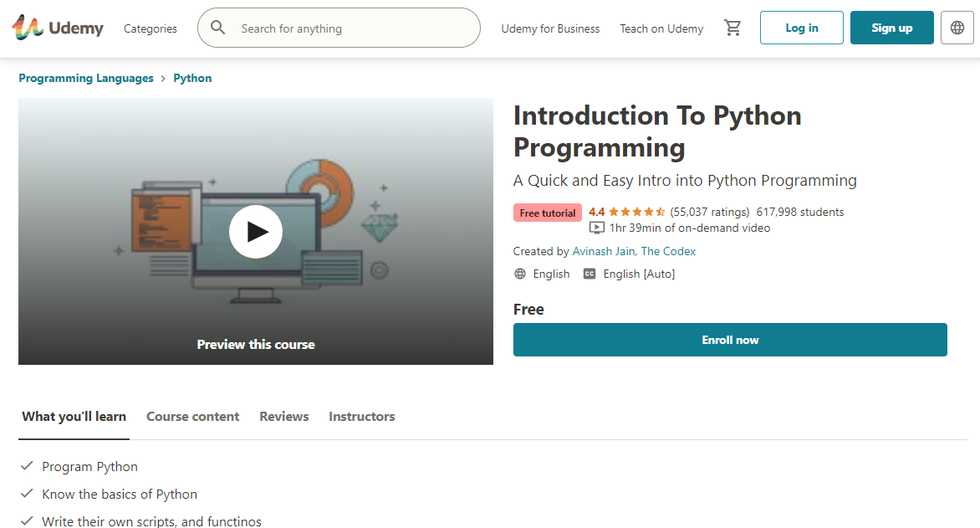The width and height of the screenshot is (980, 528).
Task: Open the Categories menu
Action: pos(151,28)
